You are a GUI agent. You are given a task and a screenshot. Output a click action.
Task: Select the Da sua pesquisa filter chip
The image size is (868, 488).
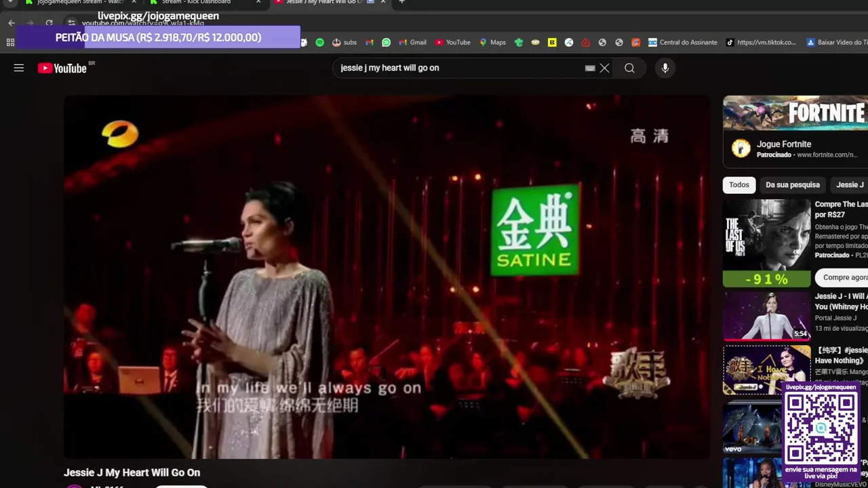[793, 184]
